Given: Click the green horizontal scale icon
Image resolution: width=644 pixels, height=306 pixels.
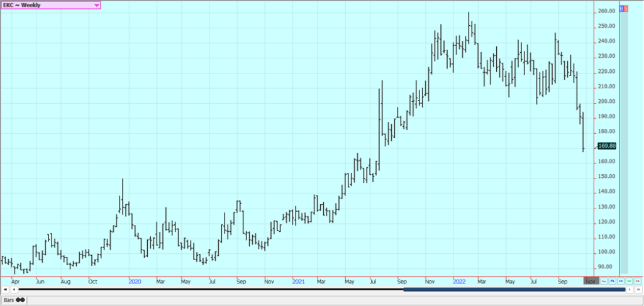Looking at the screenshot, I should [629, 281].
